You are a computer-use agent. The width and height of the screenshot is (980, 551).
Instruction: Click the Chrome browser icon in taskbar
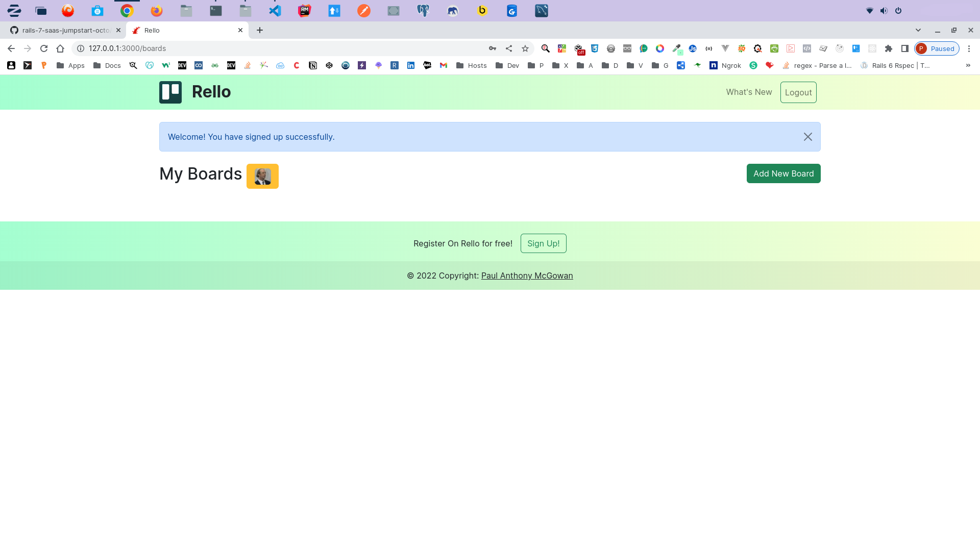127,11
